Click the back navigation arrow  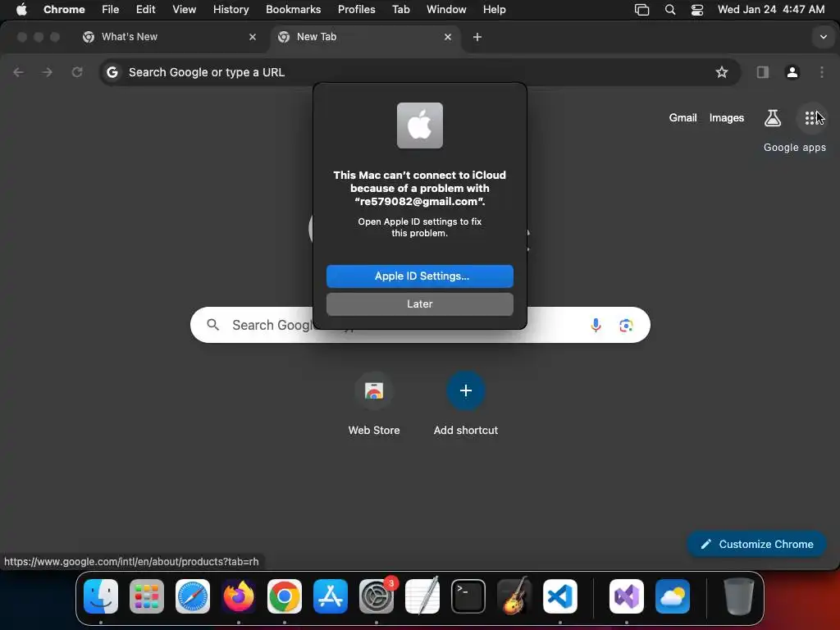[x=18, y=72]
